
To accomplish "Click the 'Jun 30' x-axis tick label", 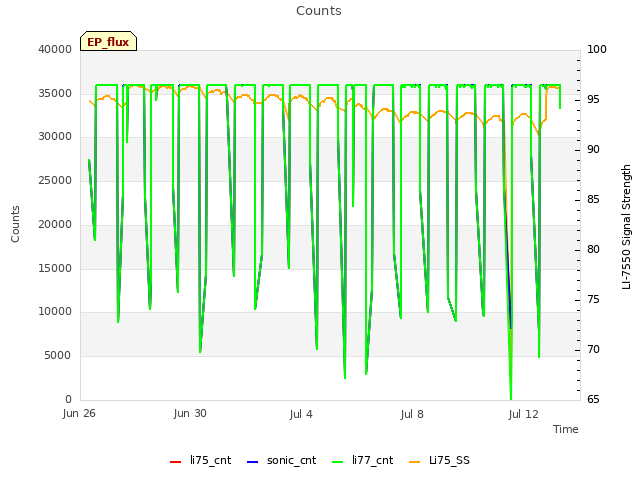I will 190,413.
